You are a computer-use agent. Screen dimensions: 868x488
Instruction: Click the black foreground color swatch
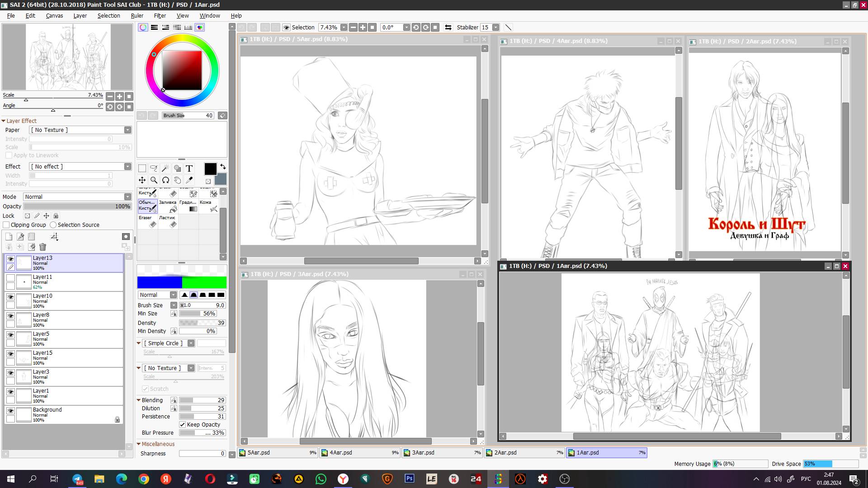pyautogui.click(x=210, y=169)
